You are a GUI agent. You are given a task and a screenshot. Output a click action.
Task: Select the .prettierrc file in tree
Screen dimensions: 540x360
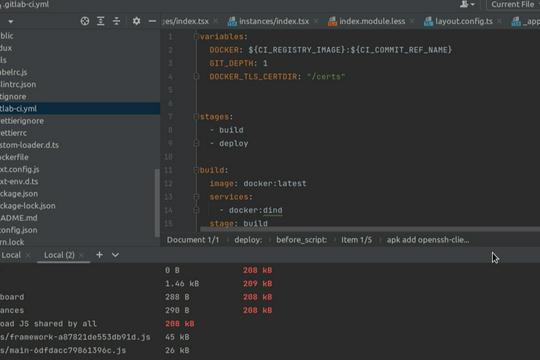(13, 133)
